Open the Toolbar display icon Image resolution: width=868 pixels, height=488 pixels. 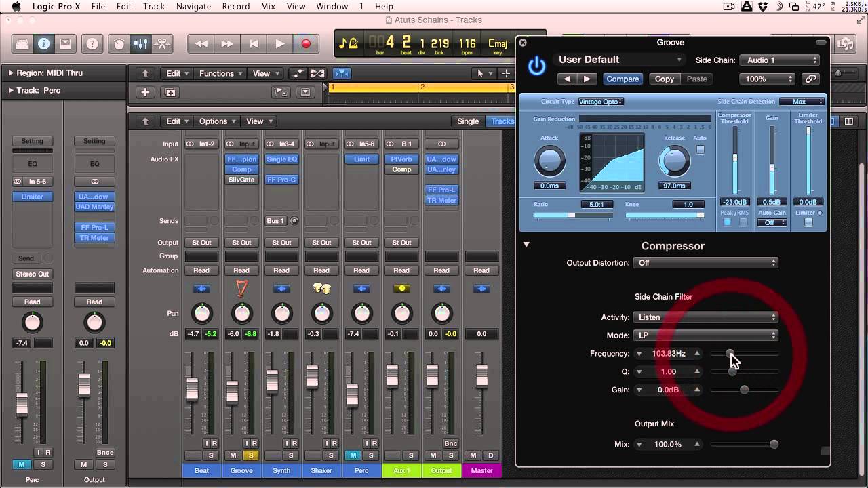pos(65,44)
